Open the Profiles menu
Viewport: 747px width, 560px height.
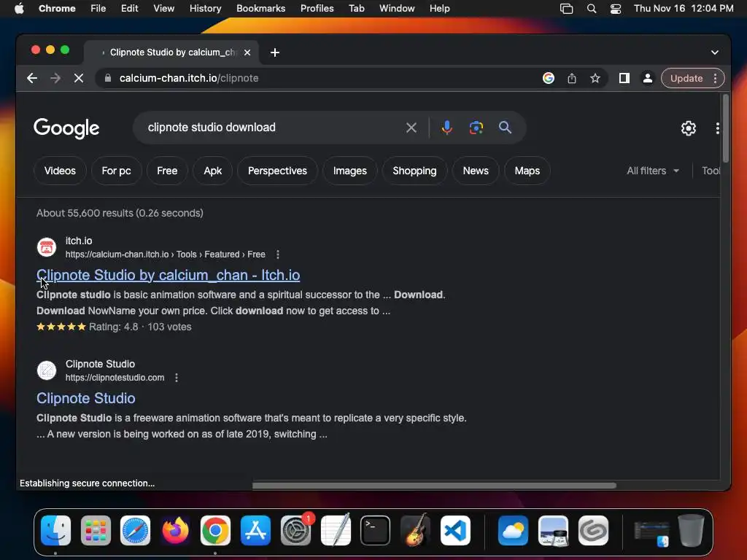click(x=317, y=9)
